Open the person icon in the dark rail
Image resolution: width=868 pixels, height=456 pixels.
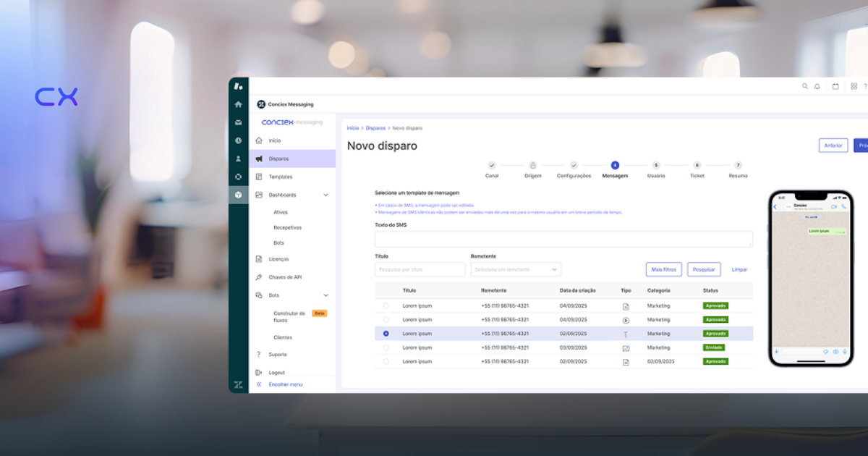click(x=238, y=159)
